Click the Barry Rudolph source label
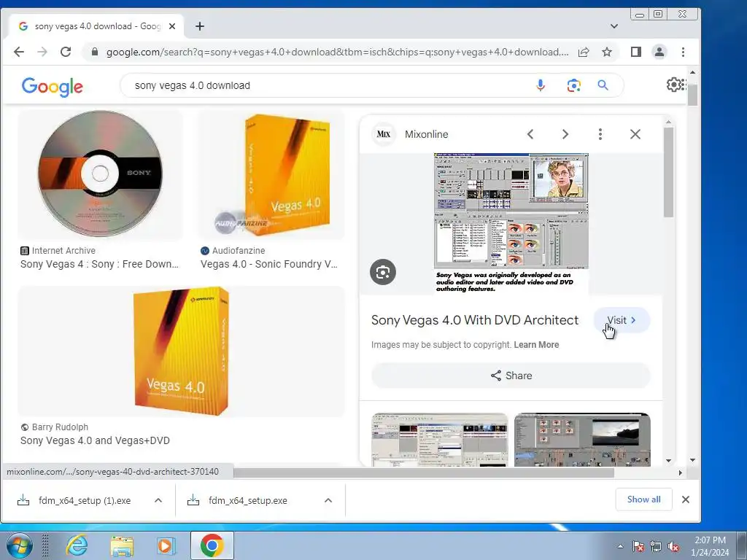The image size is (747, 560). coord(60,427)
